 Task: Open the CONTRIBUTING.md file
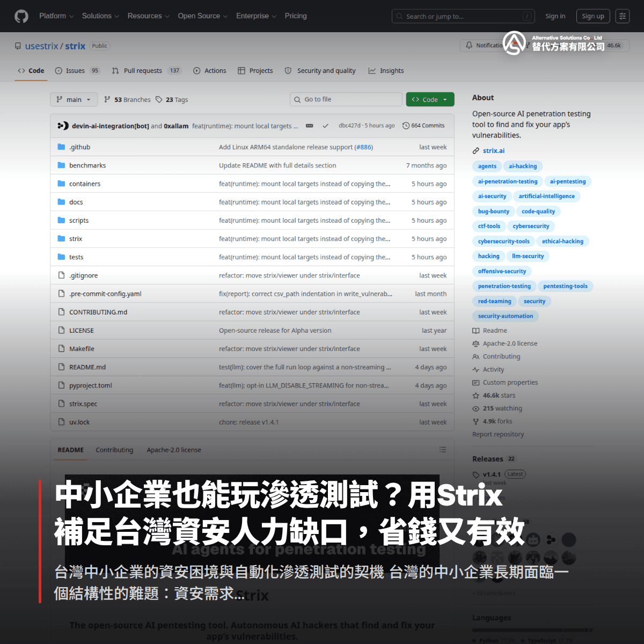[98, 312]
